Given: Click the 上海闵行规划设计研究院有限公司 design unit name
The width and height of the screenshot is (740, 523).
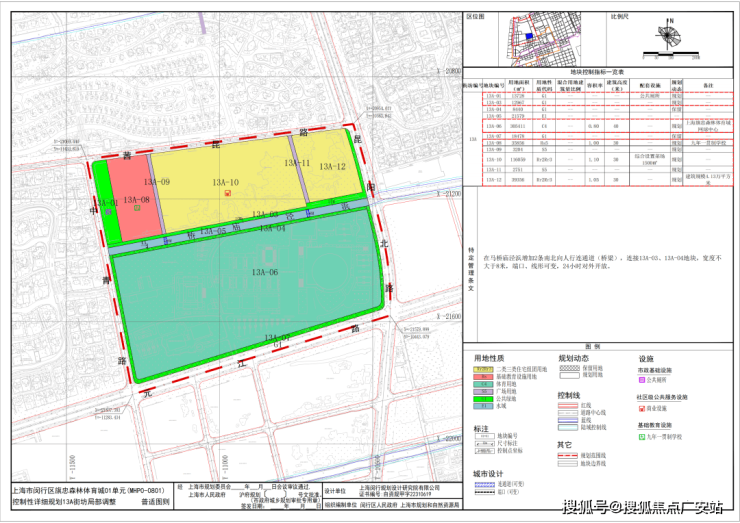Looking at the screenshot, I should 399,488.
